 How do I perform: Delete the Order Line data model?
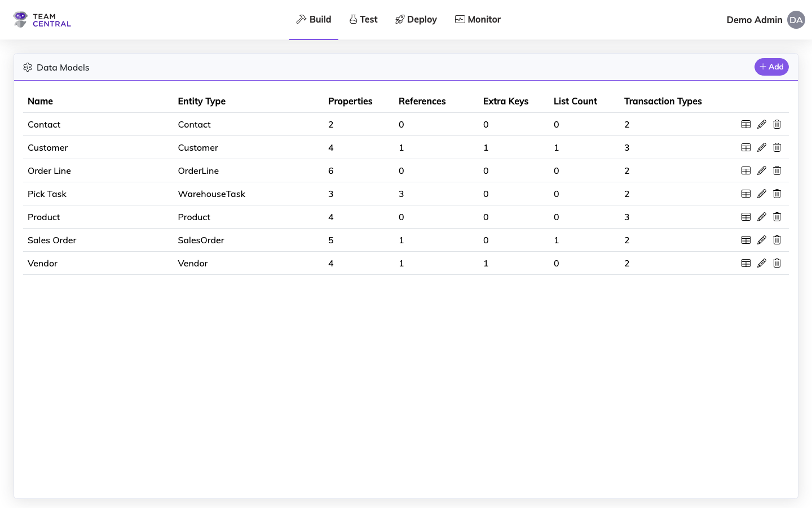click(777, 170)
